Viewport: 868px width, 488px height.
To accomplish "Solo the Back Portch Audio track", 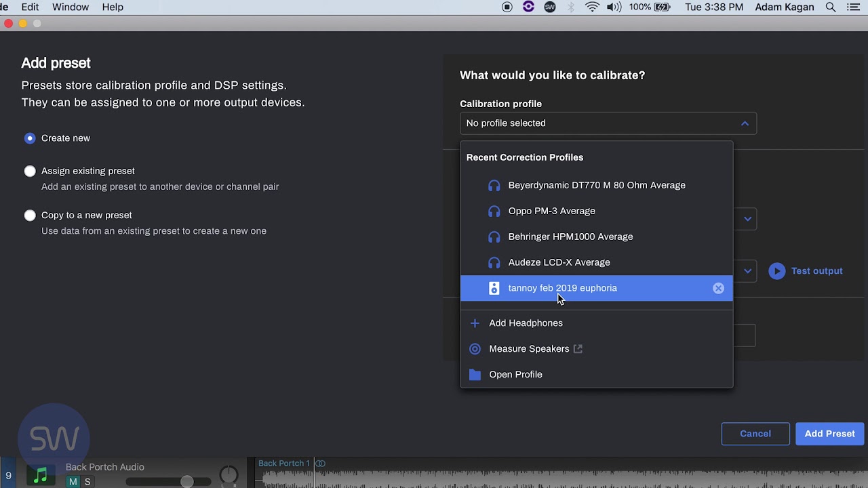I will [x=87, y=482].
